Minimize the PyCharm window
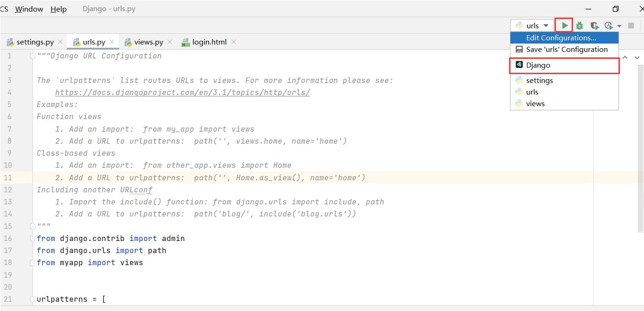Image resolution: width=644 pixels, height=311 pixels. point(589,9)
